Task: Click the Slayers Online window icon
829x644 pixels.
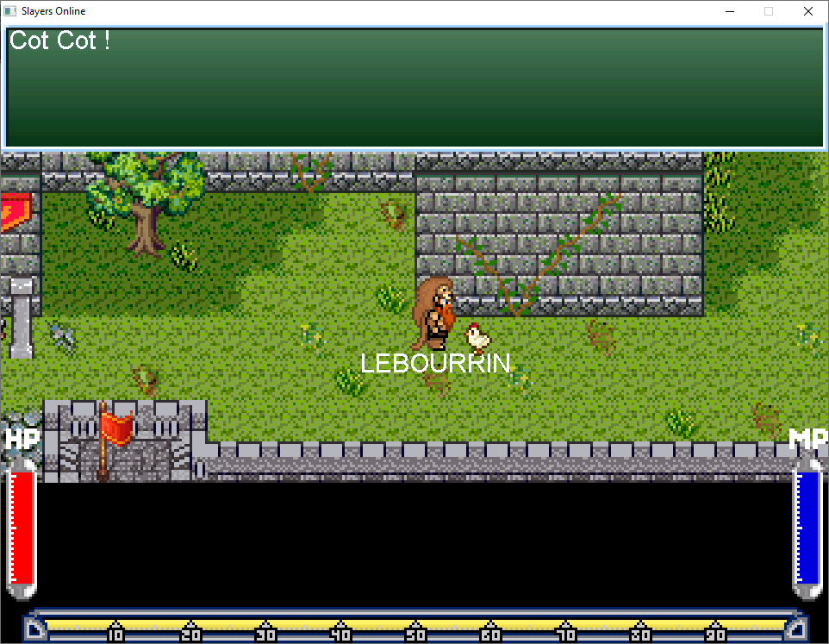Action: [10, 11]
